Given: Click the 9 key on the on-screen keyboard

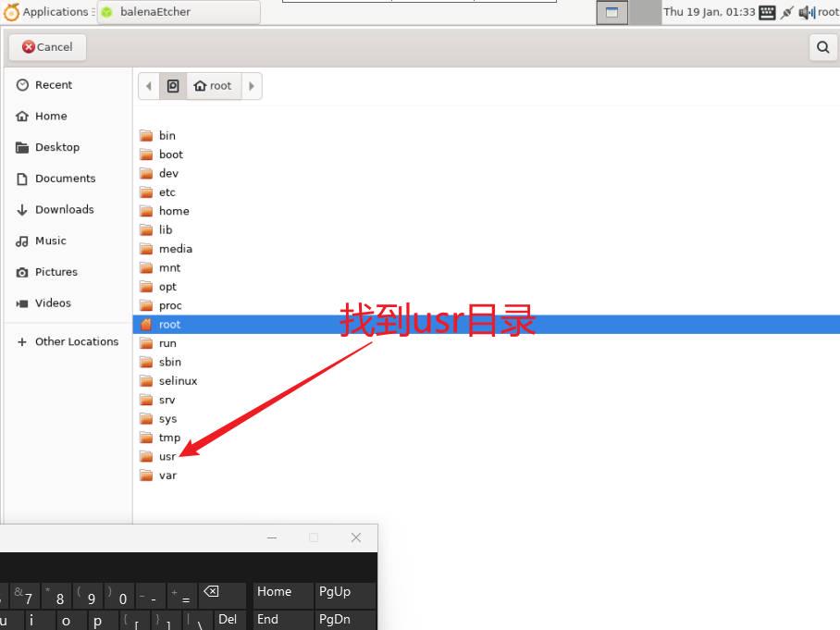Looking at the screenshot, I should [87, 595].
